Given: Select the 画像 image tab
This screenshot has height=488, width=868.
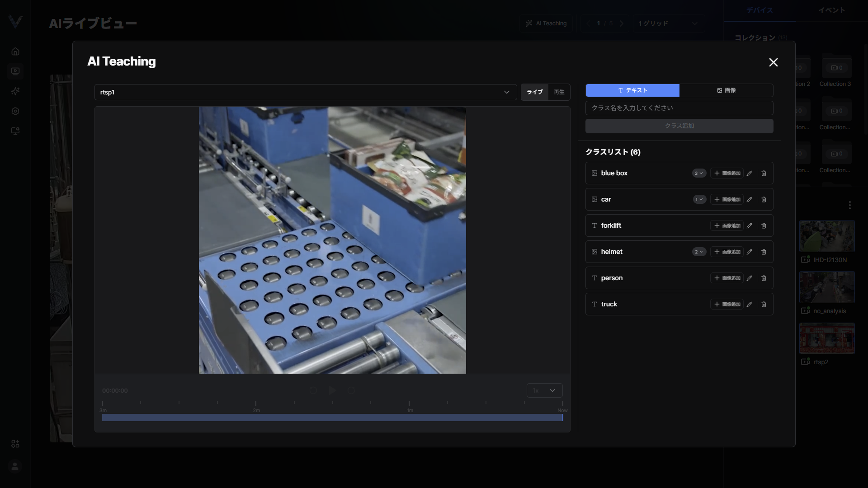Looking at the screenshot, I should click(x=726, y=90).
